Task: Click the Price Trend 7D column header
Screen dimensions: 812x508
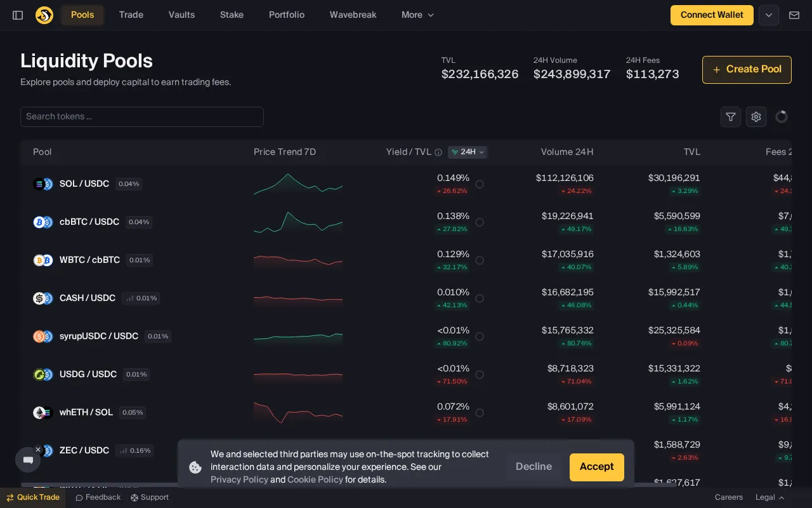Action: [x=285, y=152]
